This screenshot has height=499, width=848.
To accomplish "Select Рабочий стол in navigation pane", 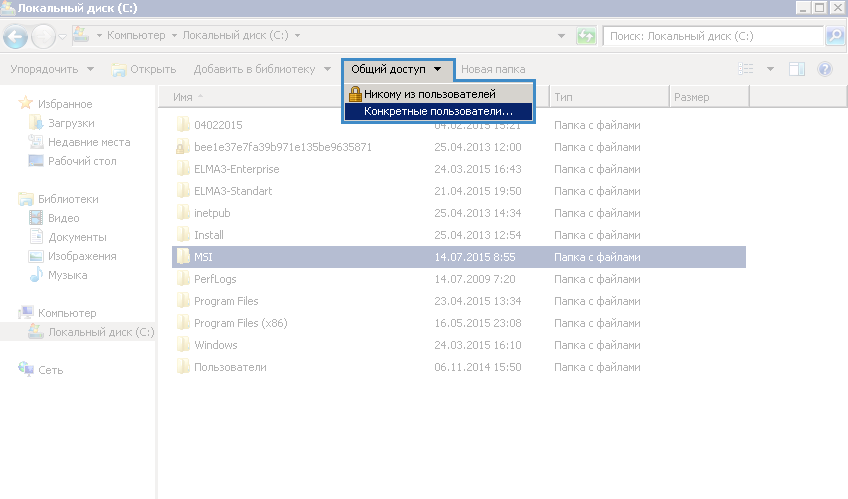I will tap(82, 161).
